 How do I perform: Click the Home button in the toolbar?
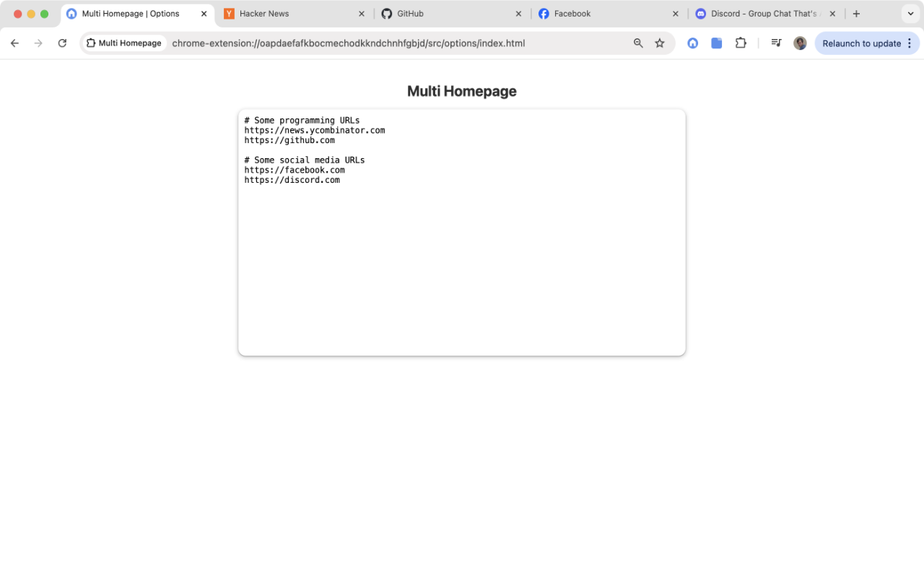click(692, 43)
